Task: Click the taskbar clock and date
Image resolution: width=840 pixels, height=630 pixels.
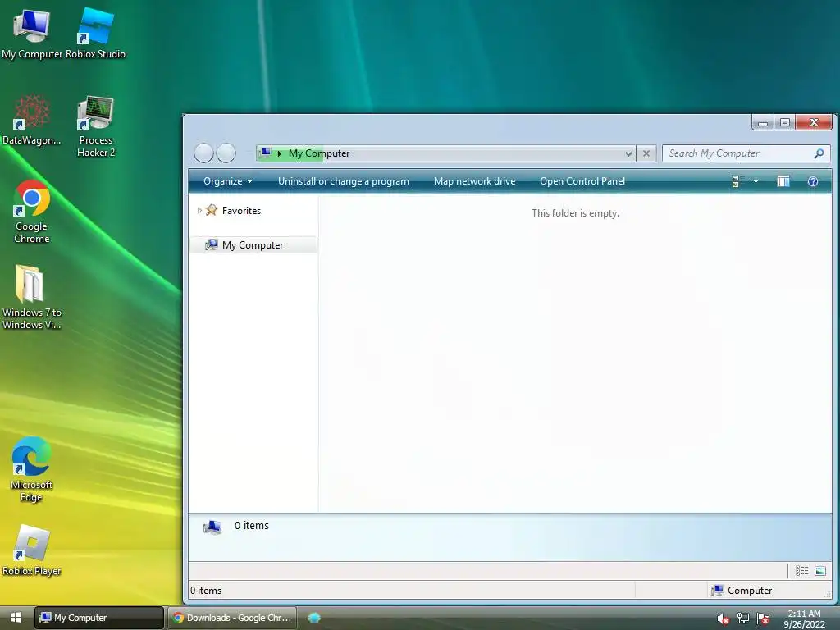Action: [x=804, y=619]
